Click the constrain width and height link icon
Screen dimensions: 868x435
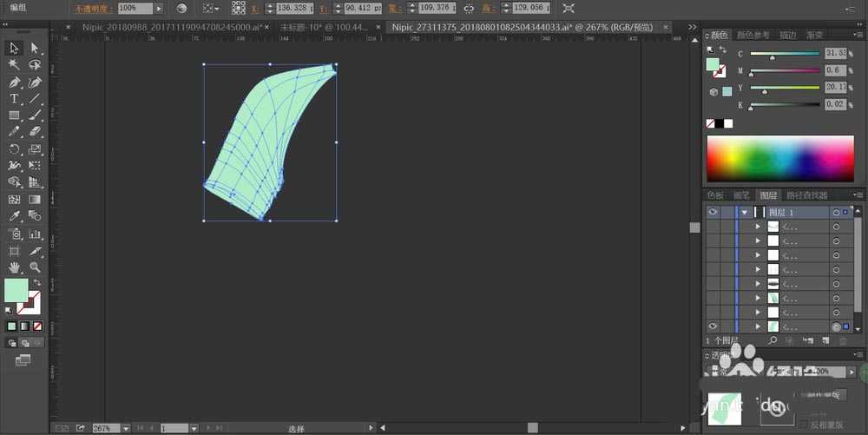tap(469, 8)
